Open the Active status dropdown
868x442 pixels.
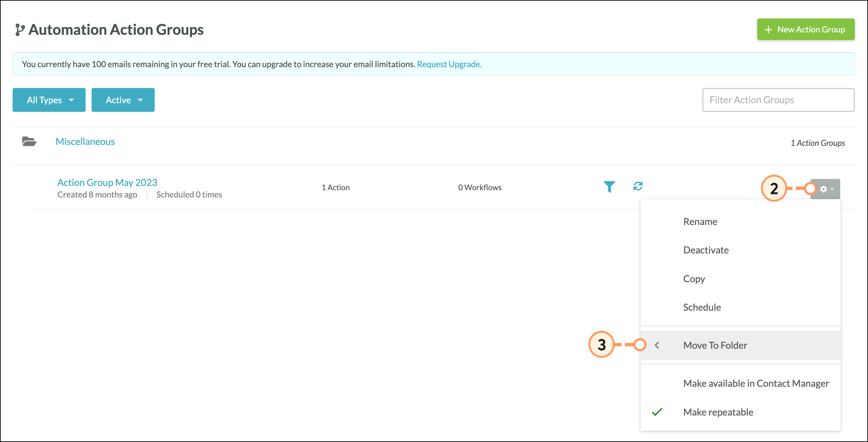pos(123,100)
